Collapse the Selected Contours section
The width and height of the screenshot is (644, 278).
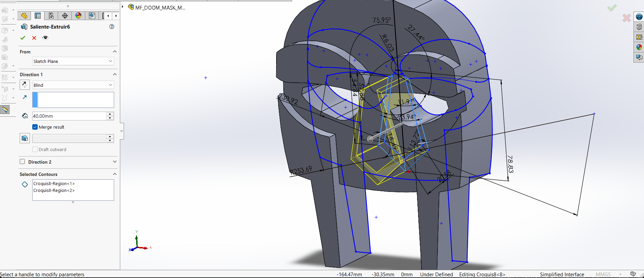(x=115, y=174)
